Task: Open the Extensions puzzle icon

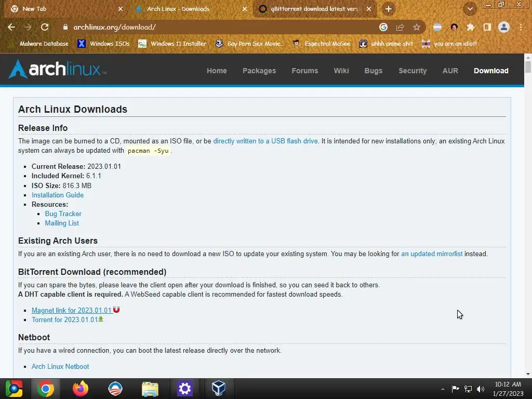Action: (470, 27)
